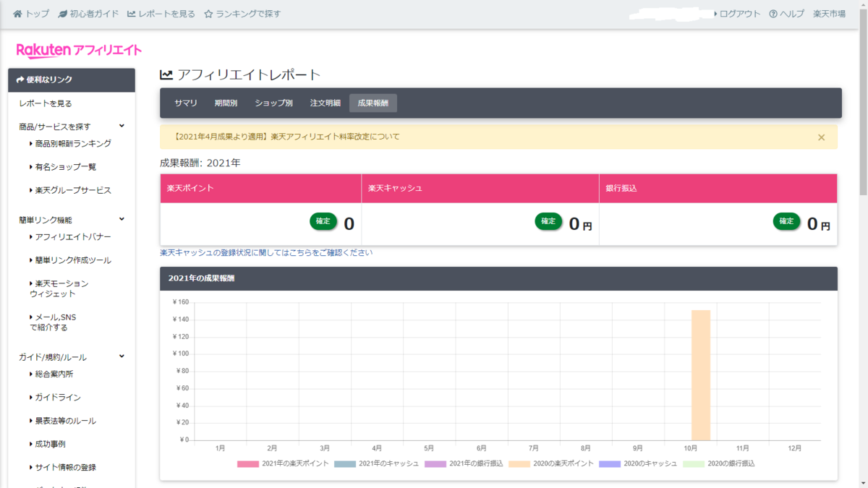Open 景表法等のルール in sidebar
Image resolution: width=868 pixels, height=488 pixels.
point(65,421)
